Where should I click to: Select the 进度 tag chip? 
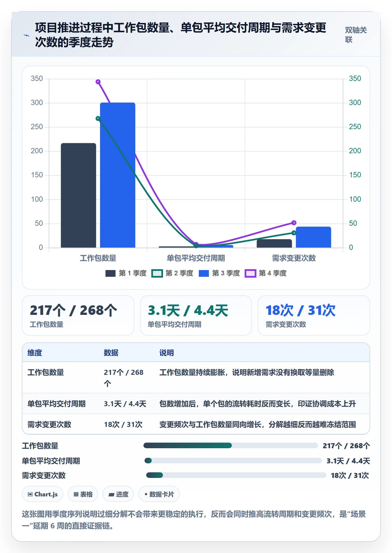point(118,494)
